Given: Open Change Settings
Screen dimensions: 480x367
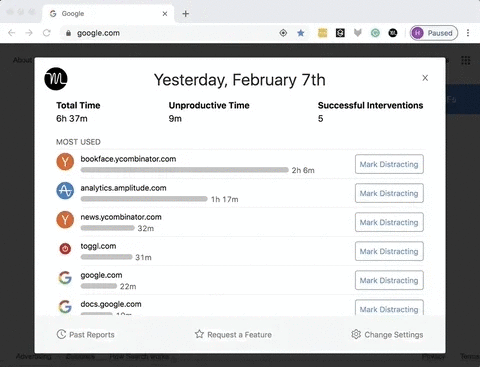Looking at the screenshot, I should coord(387,334).
